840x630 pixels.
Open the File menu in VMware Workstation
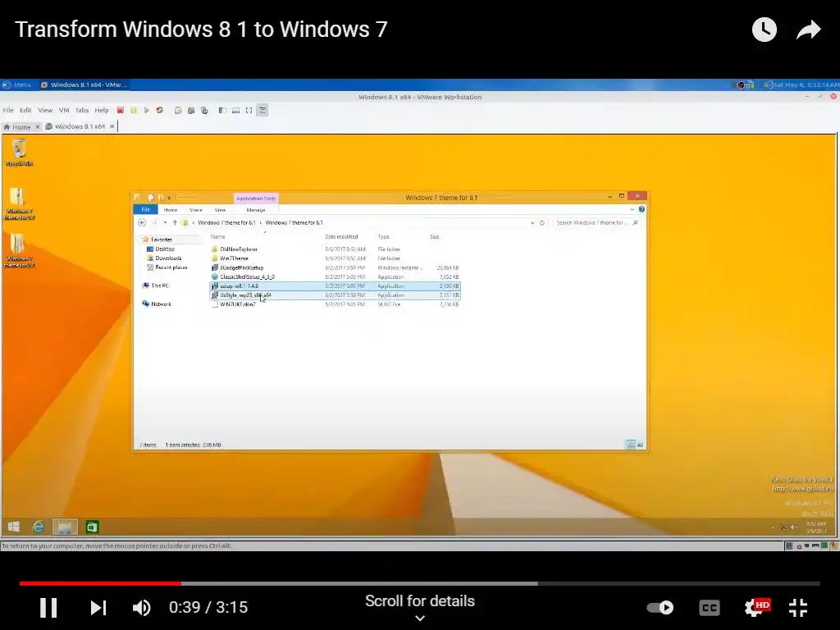click(8, 111)
